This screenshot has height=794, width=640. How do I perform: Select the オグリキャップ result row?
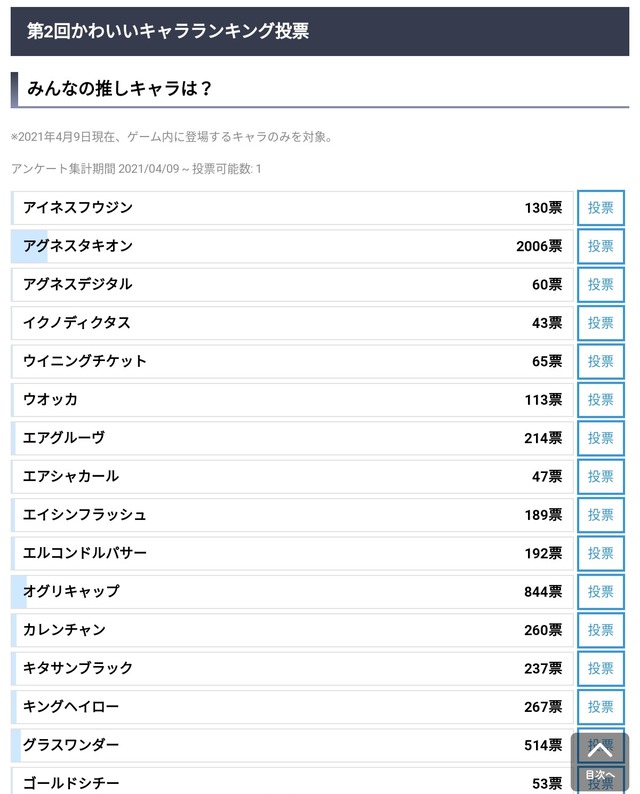(x=292, y=591)
